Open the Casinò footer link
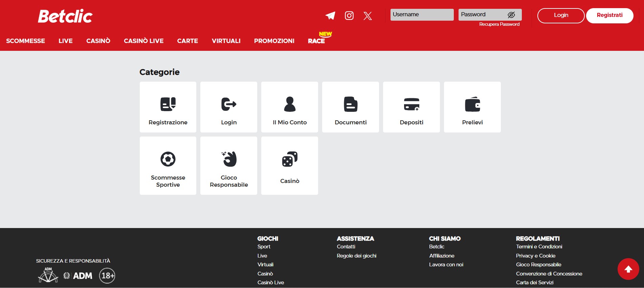The height and width of the screenshot is (288, 644). 265,274
